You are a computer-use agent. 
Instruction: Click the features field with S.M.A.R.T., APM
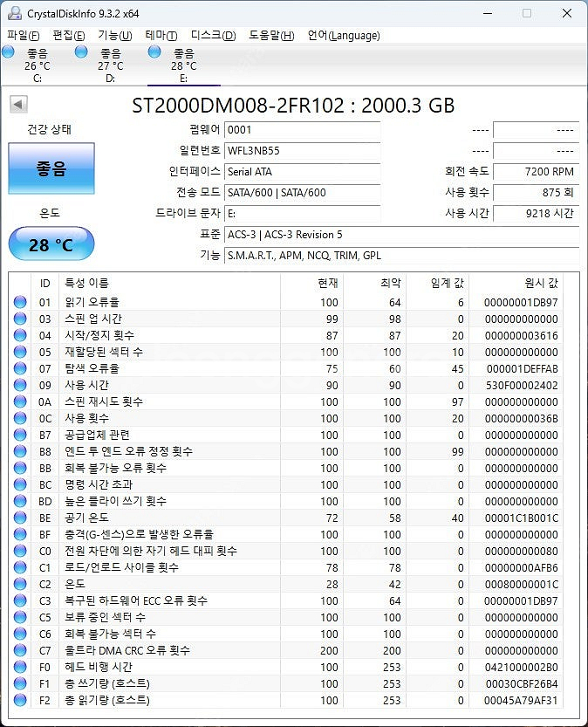[x=401, y=256]
